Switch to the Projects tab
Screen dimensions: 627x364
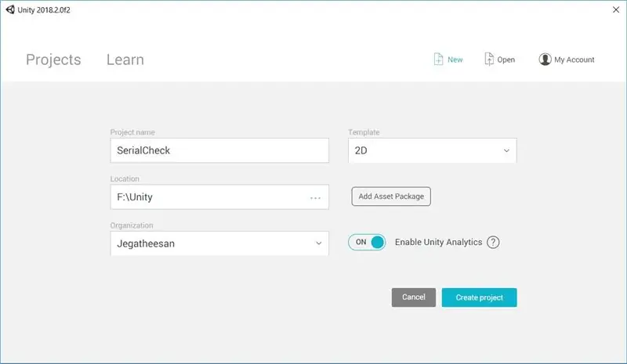53,59
